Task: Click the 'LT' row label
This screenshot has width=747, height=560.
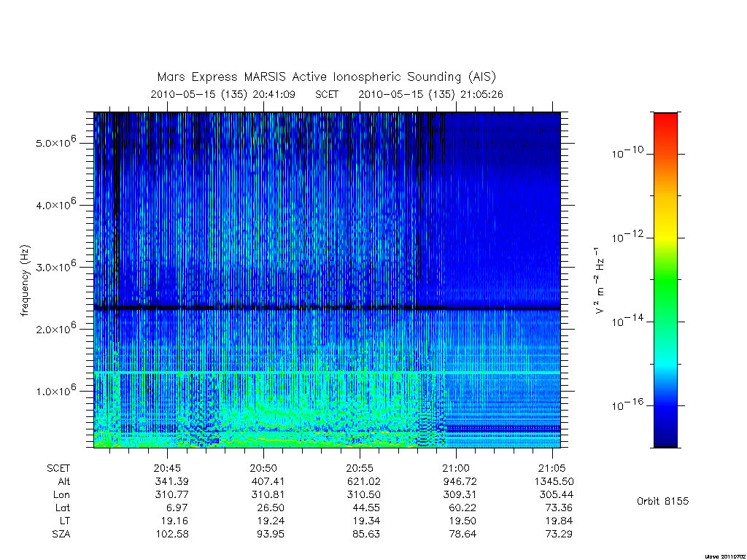Action: point(65,521)
